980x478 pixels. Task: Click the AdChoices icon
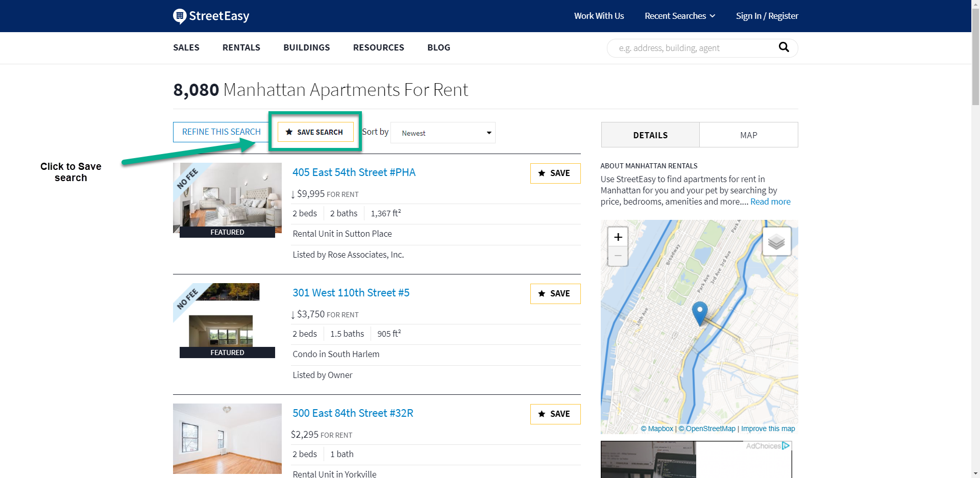click(x=786, y=446)
